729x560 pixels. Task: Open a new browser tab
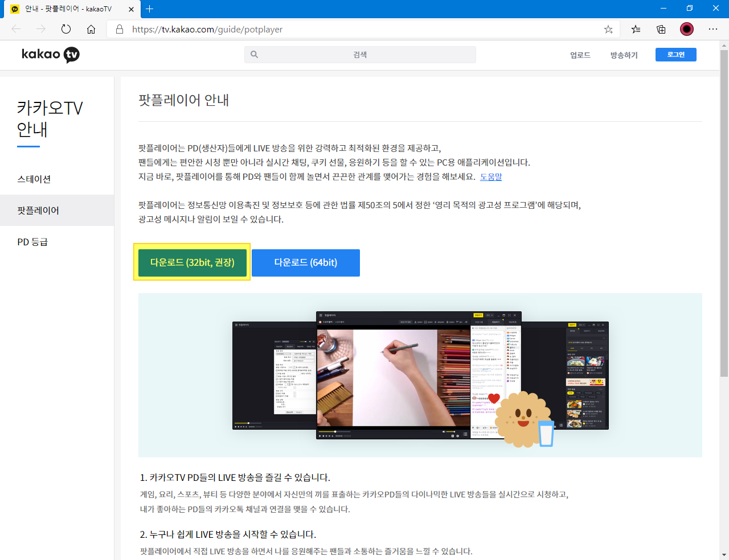(x=150, y=9)
